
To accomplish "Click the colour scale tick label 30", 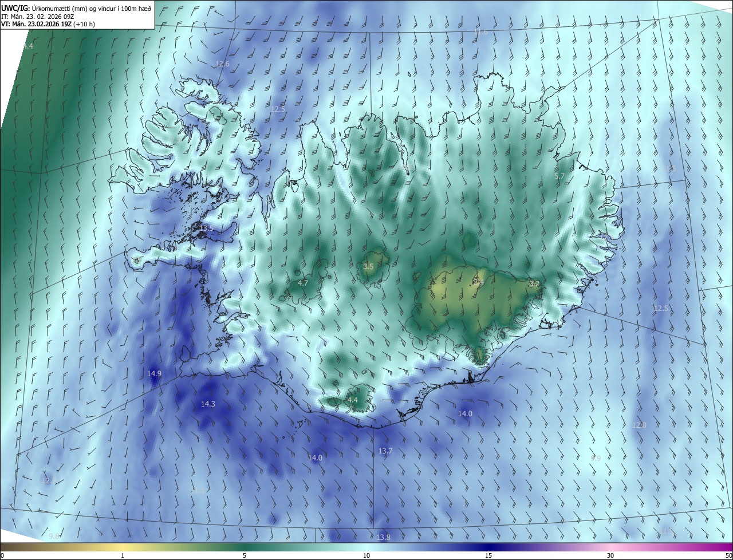I will (x=610, y=555).
